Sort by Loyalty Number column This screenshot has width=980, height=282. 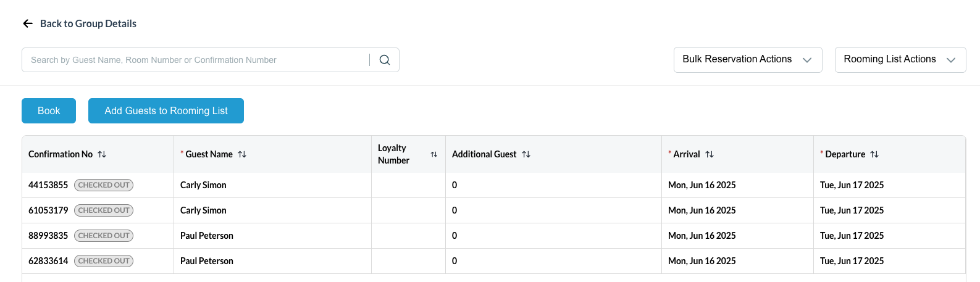point(433,154)
